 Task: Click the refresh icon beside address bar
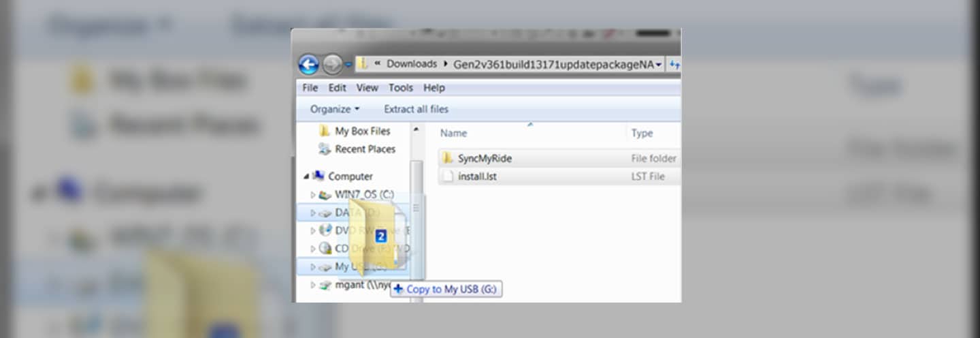point(674,64)
